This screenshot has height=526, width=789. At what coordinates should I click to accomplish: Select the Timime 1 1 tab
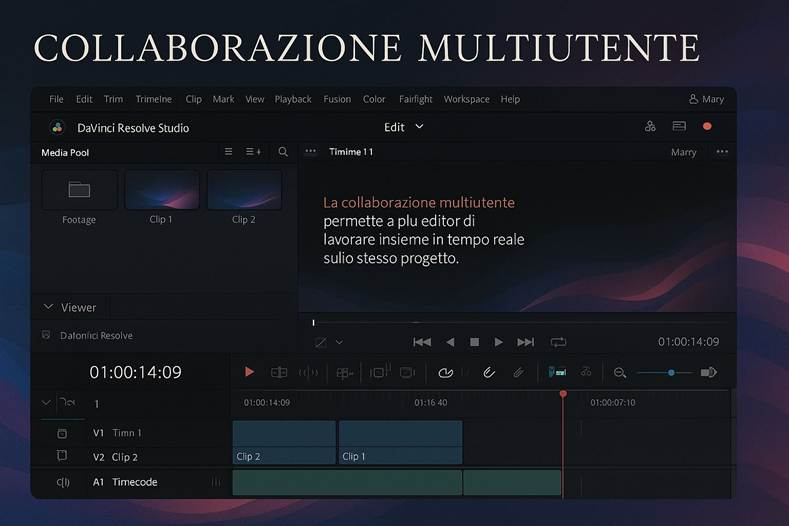coord(351,152)
